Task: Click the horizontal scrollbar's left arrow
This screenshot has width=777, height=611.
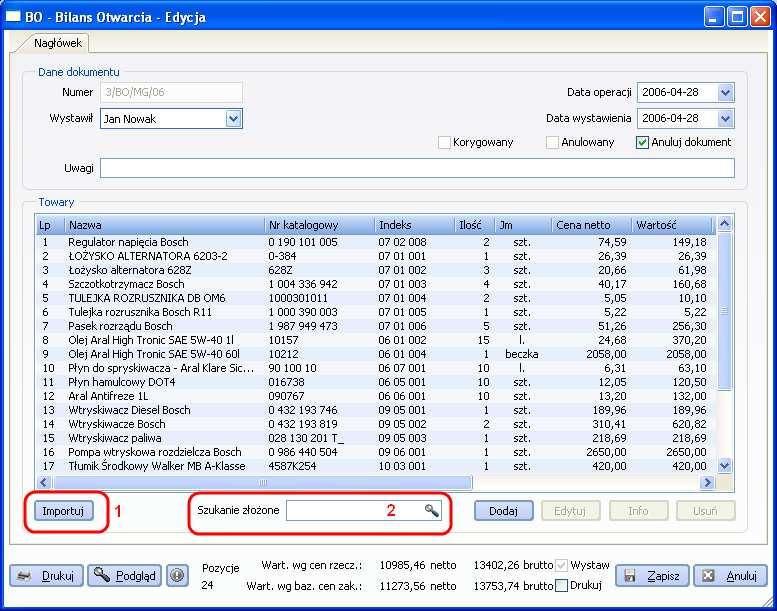Action: pyautogui.click(x=44, y=482)
